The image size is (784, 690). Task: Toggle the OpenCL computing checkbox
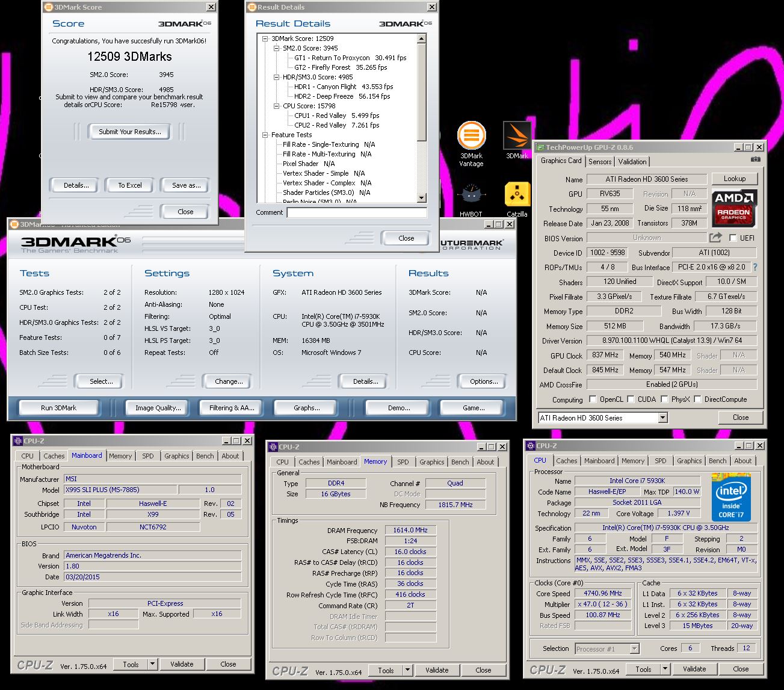coord(593,399)
